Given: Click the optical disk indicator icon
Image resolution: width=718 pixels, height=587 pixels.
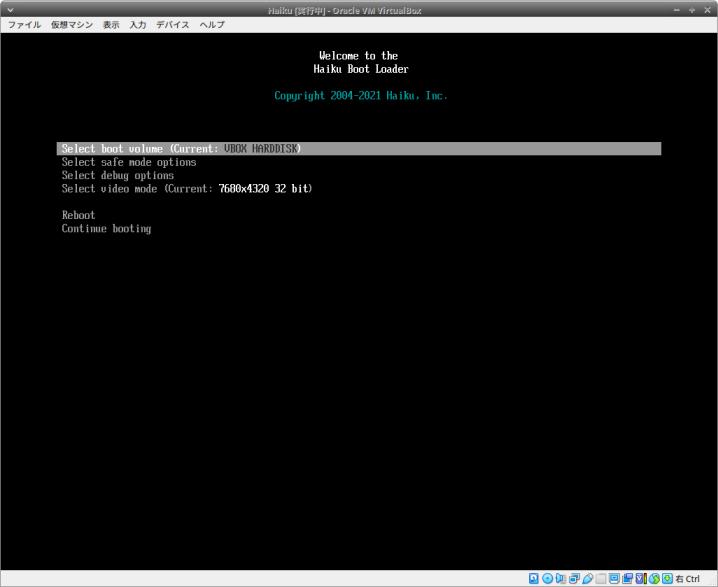Looking at the screenshot, I should click(547, 579).
